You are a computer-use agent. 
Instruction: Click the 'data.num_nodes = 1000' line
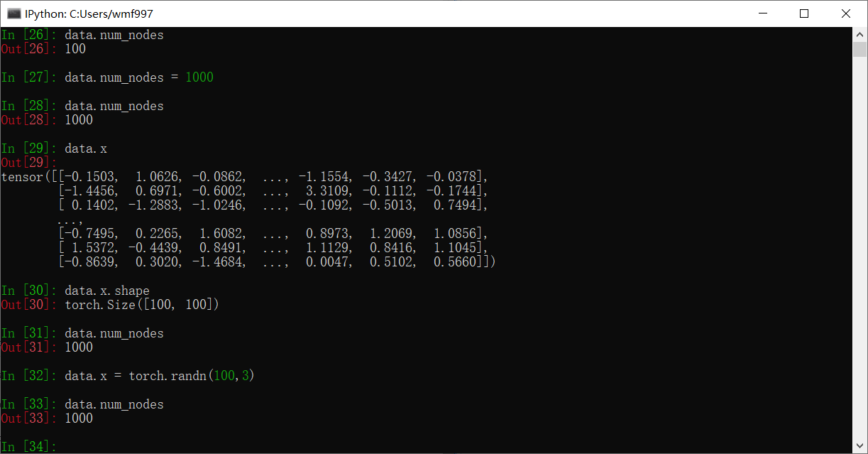(139, 77)
